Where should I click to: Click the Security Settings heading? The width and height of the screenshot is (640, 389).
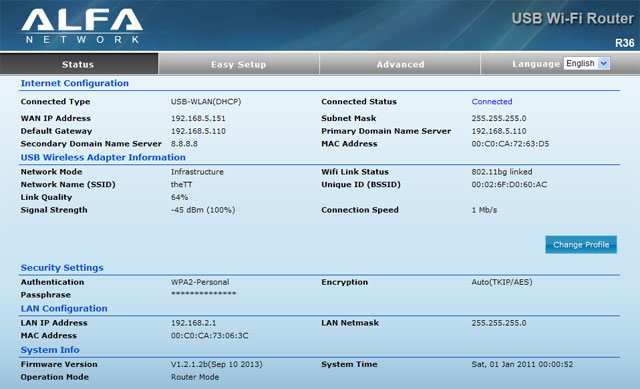tap(62, 268)
